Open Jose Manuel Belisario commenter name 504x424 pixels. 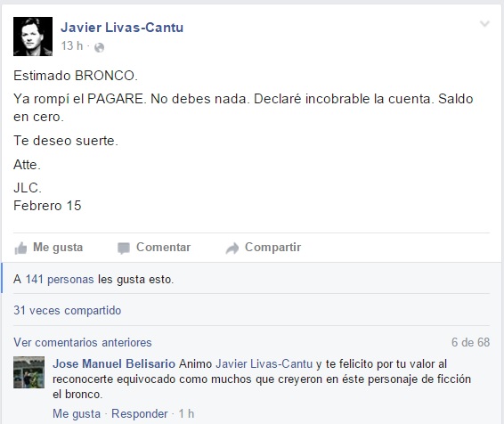pos(114,364)
